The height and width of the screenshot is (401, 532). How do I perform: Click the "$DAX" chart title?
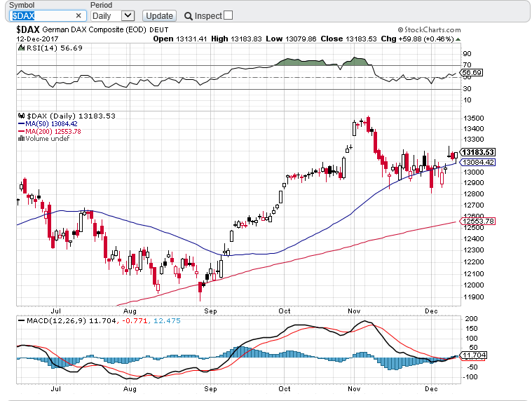point(28,29)
